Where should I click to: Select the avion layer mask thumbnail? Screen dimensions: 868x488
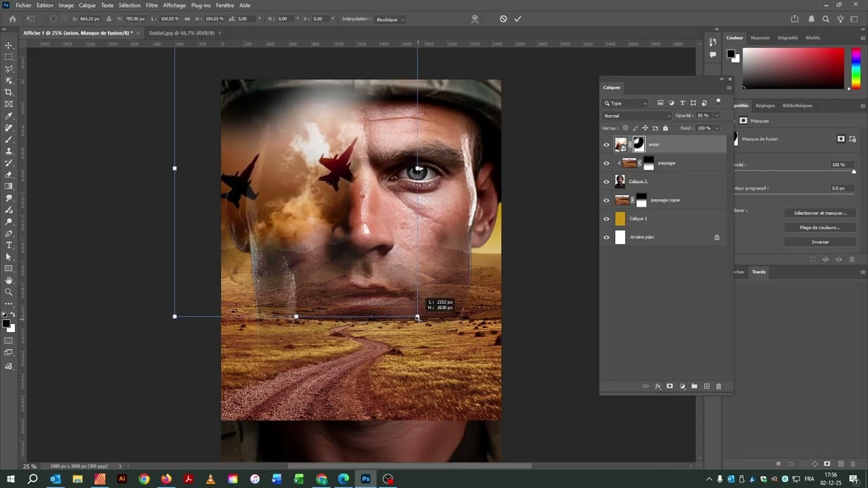click(639, 144)
